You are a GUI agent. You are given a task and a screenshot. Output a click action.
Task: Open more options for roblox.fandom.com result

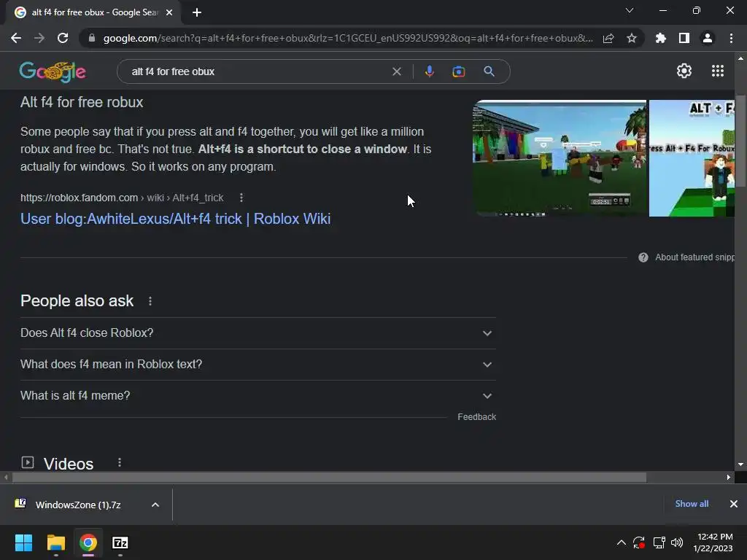[241, 198]
